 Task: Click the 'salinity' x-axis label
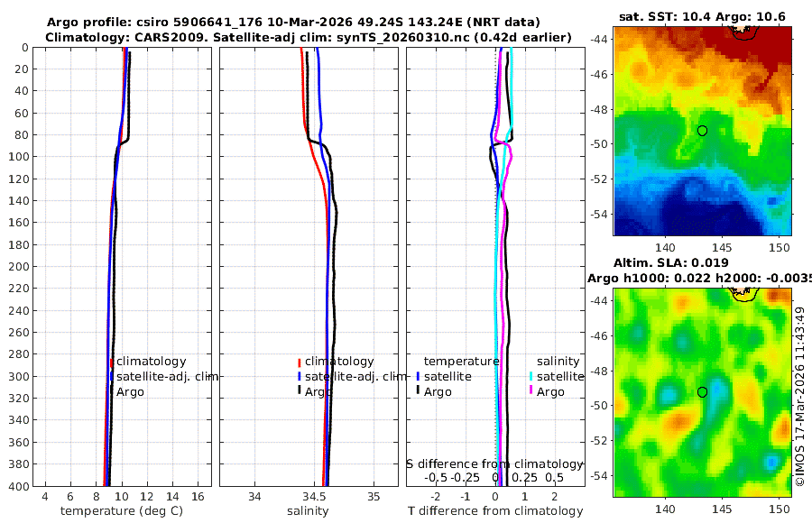pyautogui.click(x=308, y=511)
